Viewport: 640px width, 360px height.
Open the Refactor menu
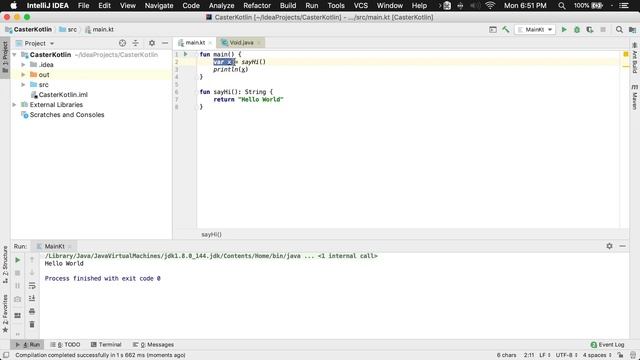click(x=257, y=6)
